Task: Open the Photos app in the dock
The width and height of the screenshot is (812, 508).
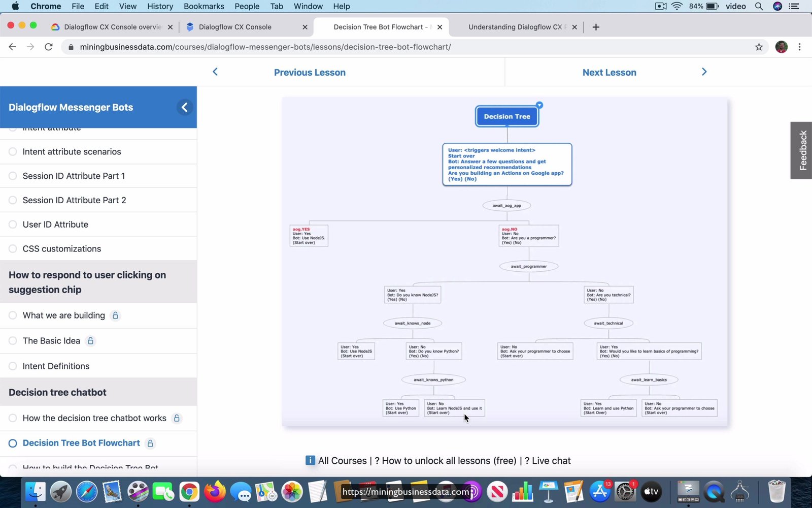Action: coord(292,491)
